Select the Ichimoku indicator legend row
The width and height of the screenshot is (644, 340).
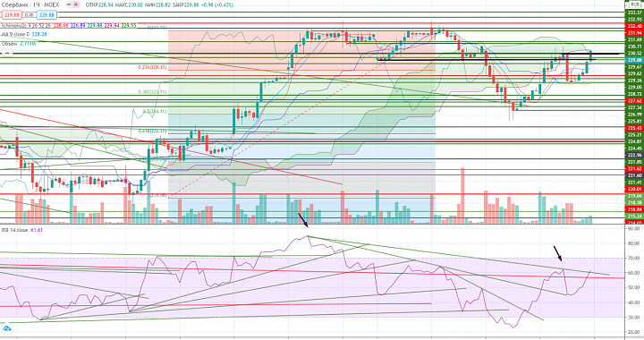tap(69, 25)
